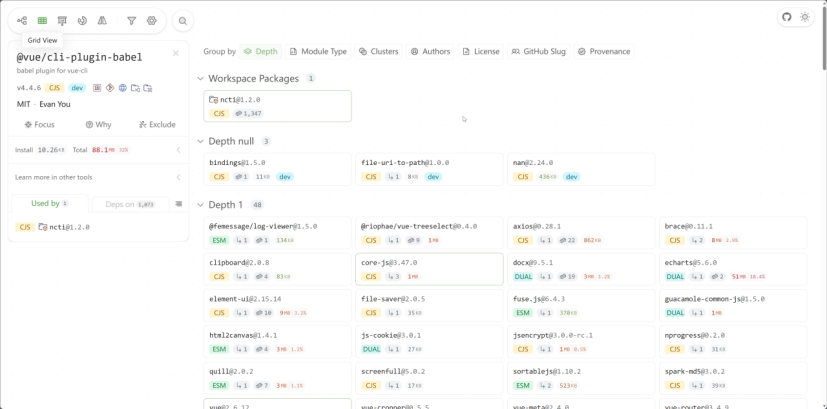
Task: Group packages by Module Type
Action: coord(318,51)
